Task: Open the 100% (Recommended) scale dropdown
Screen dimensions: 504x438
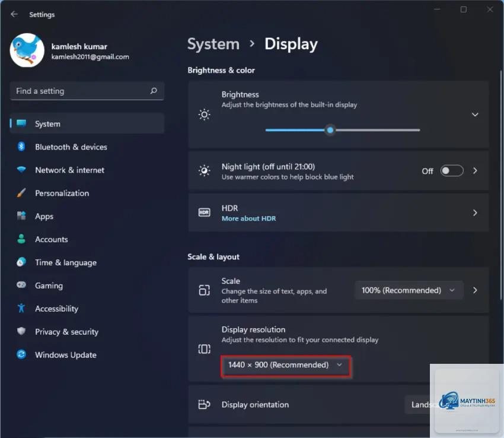Action: (409, 290)
